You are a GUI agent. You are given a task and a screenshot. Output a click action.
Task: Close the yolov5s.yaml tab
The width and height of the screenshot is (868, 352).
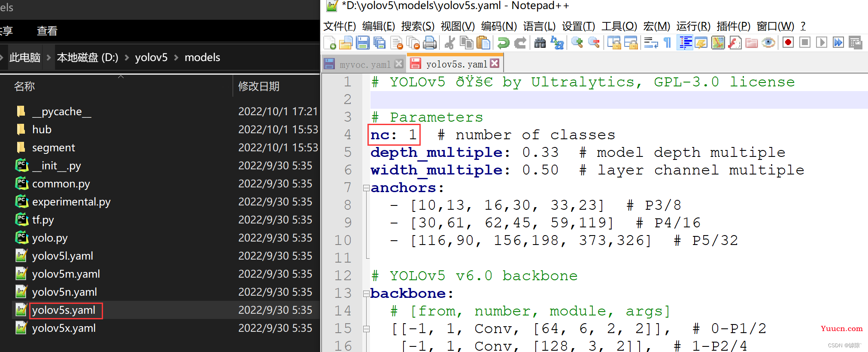click(495, 63)
